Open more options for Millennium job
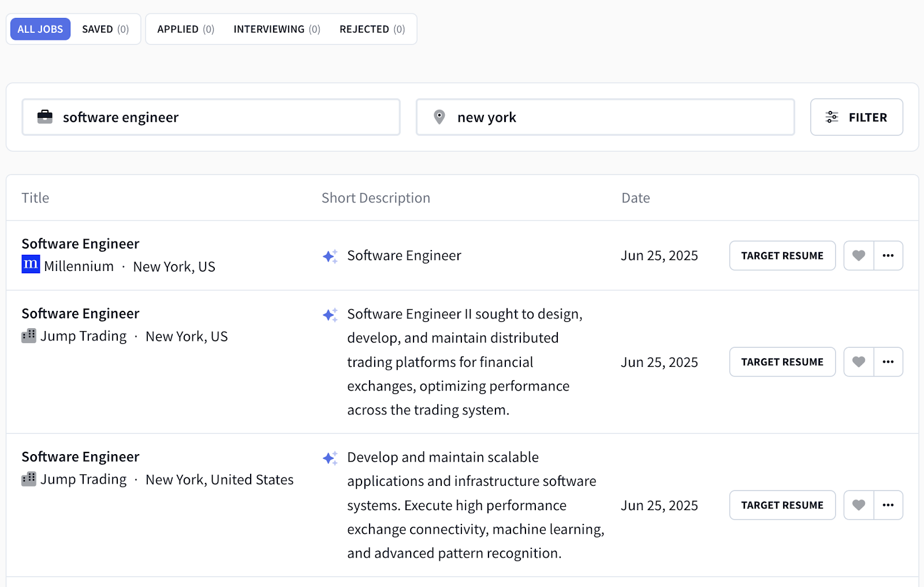Image resolution: width=924 pixels, height=587 pixels. pyautogui.click(x=888, y=255)
